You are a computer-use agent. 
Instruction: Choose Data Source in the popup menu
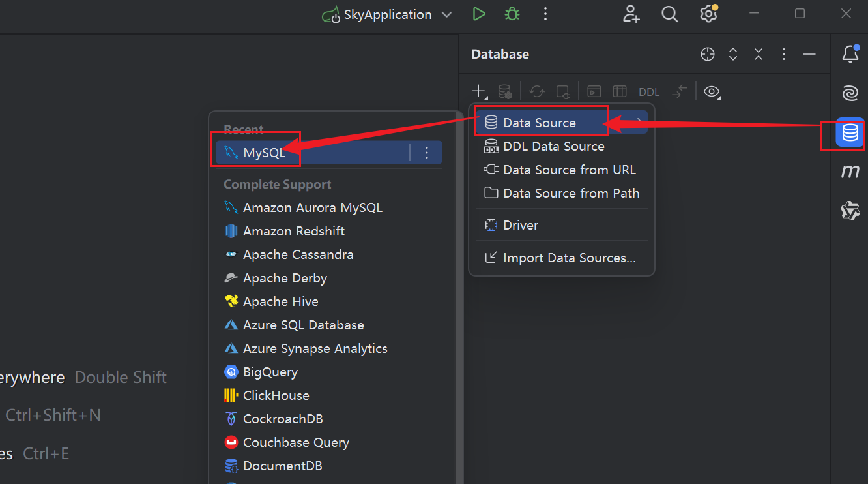coord(562,123)
